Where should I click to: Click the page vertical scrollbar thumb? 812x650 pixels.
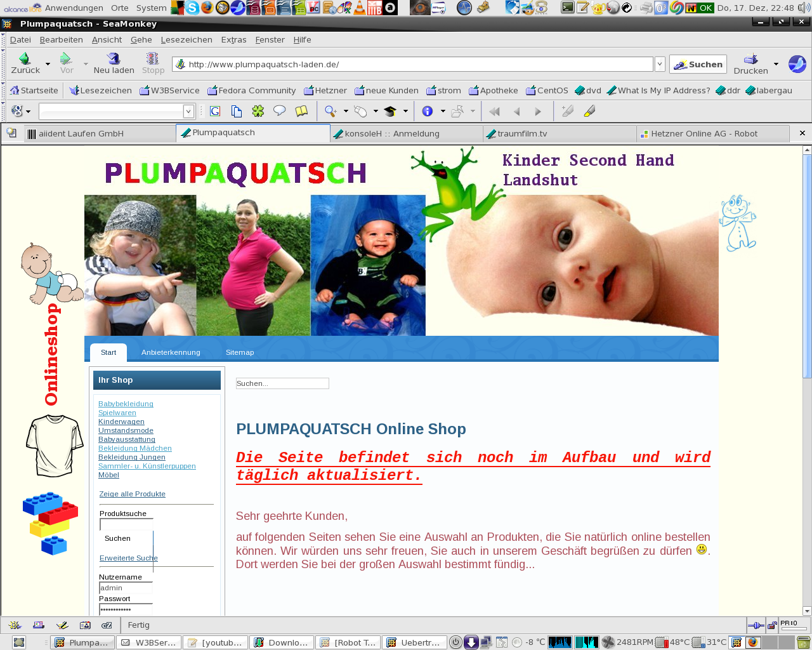[x=807, y=267]
